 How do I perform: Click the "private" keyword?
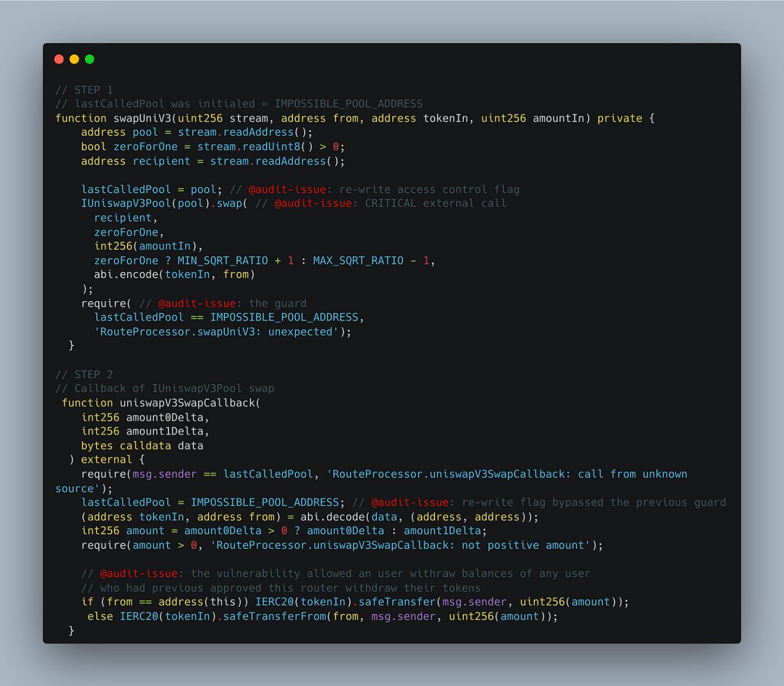(x=620, y=118)
